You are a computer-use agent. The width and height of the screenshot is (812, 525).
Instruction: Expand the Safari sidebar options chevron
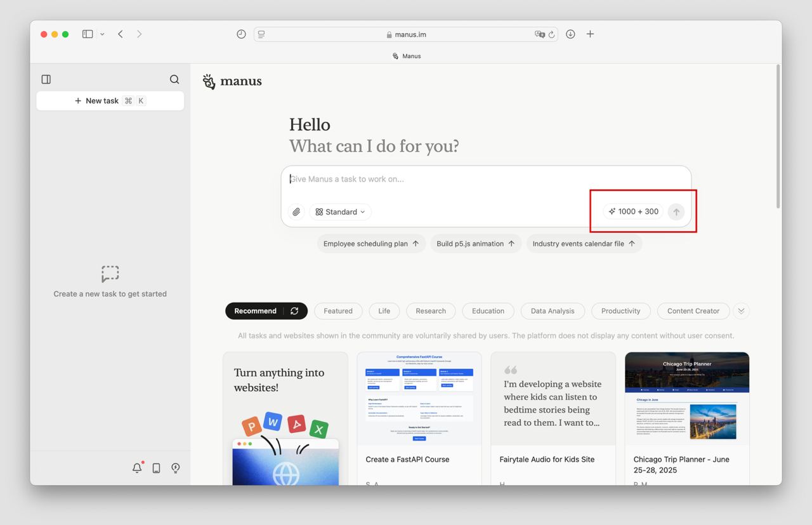point(102,34)
